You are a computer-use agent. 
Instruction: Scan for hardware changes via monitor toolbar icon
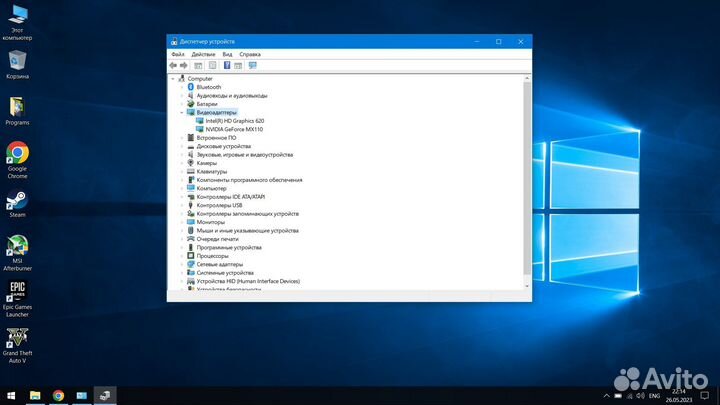pyautogui.click(x=253, y=66)
